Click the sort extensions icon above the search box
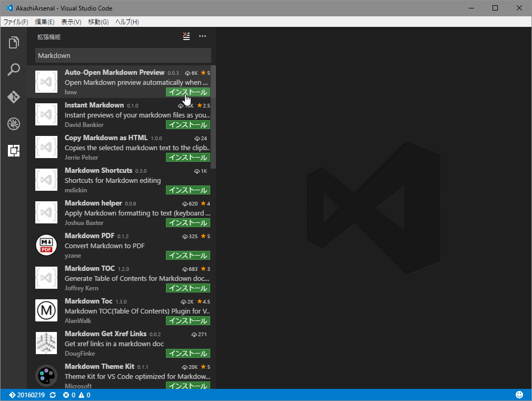This screenshot has width=532, height=401. pos(185,36)
